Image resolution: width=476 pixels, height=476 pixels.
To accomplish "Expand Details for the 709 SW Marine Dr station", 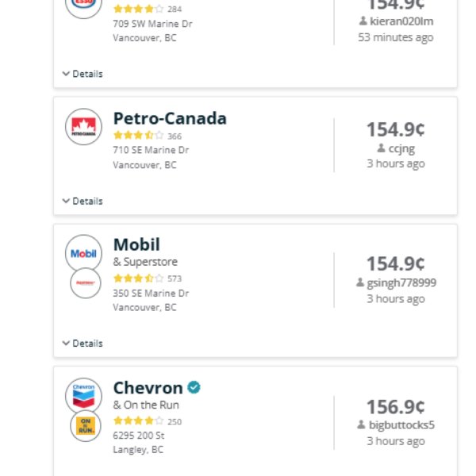I will [x=82, y=74].
